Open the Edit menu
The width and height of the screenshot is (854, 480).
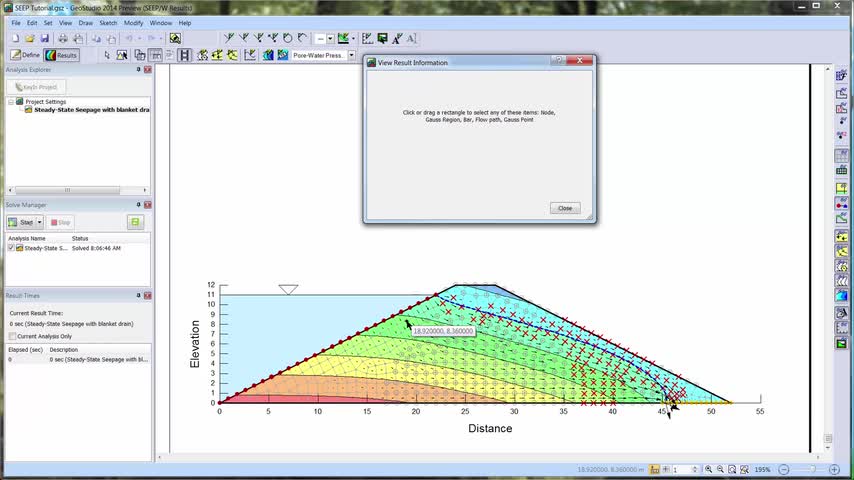32,23
